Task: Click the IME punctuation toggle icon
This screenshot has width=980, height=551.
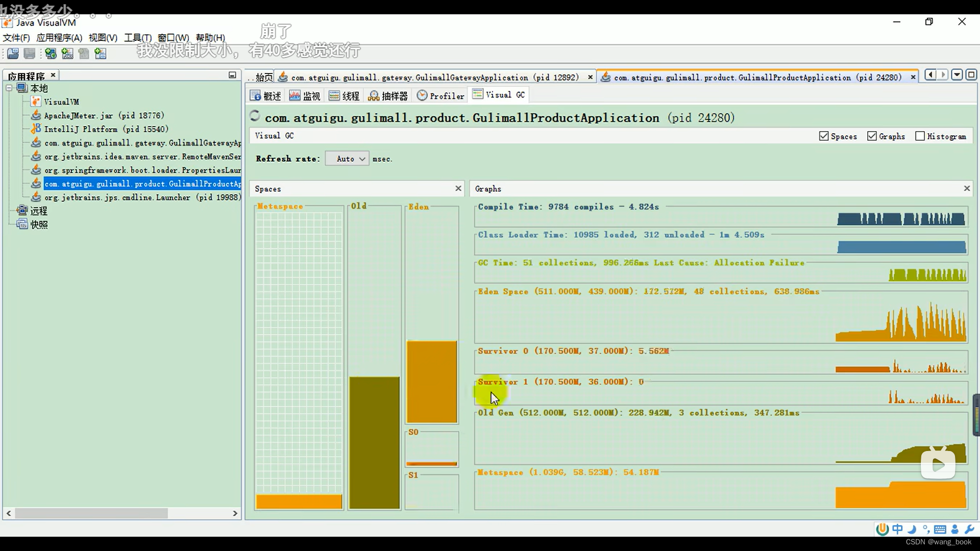Action: pos(926,529)
